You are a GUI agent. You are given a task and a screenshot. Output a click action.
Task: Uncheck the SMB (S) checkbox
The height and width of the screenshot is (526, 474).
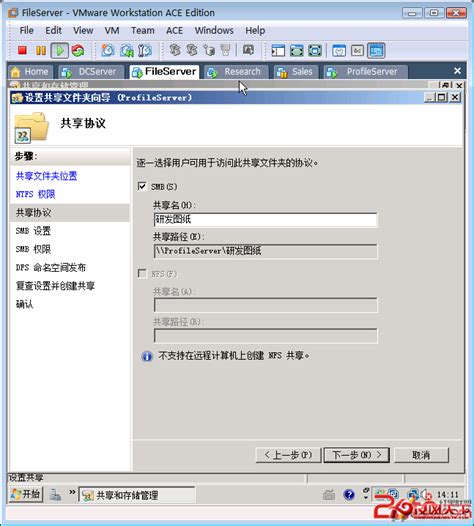(x=142, y=186)
